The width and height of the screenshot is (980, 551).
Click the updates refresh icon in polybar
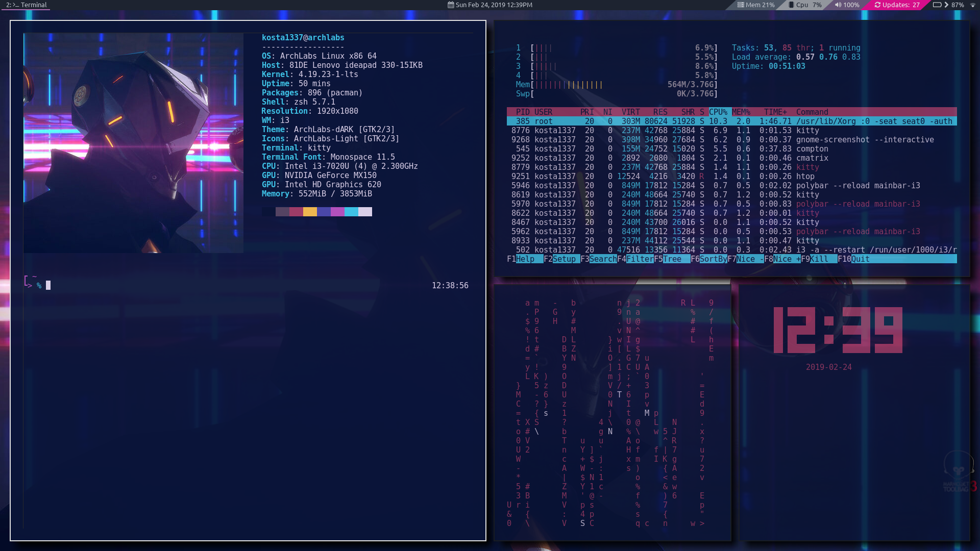(x=878, y=5)
